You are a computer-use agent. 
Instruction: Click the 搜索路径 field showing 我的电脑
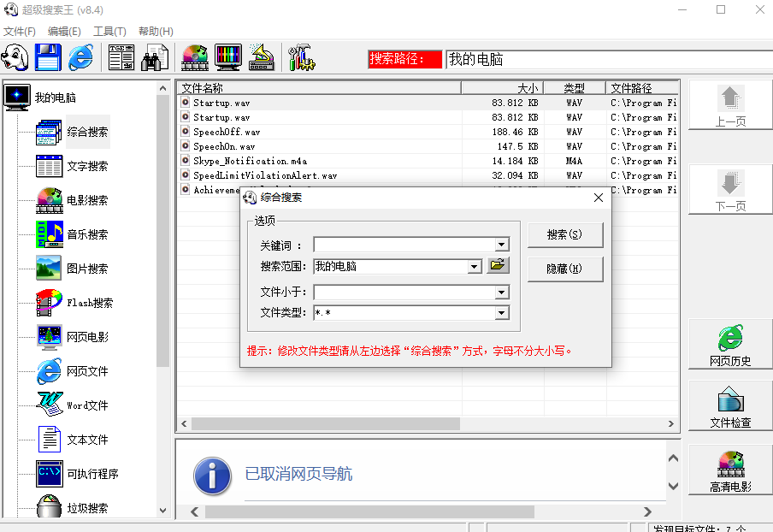(x=609, y=60)
